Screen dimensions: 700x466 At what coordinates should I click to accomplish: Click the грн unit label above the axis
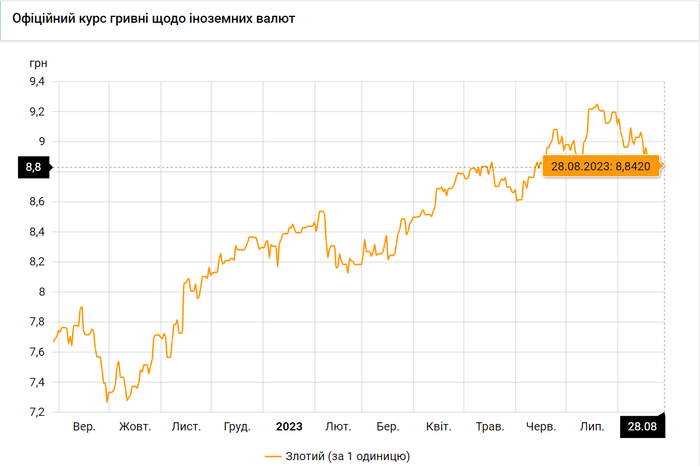coord(38,62)
